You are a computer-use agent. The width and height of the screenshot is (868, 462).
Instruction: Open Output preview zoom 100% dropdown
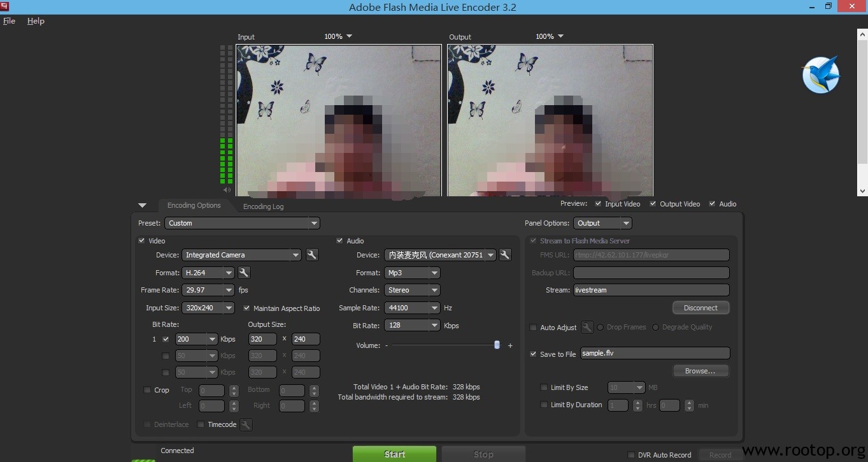(x=550, y=36)
